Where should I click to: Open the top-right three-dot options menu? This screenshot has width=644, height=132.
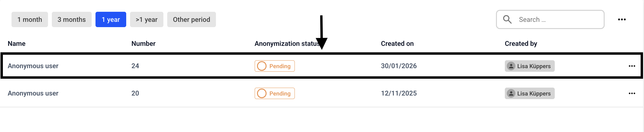(x=621, y=19)
